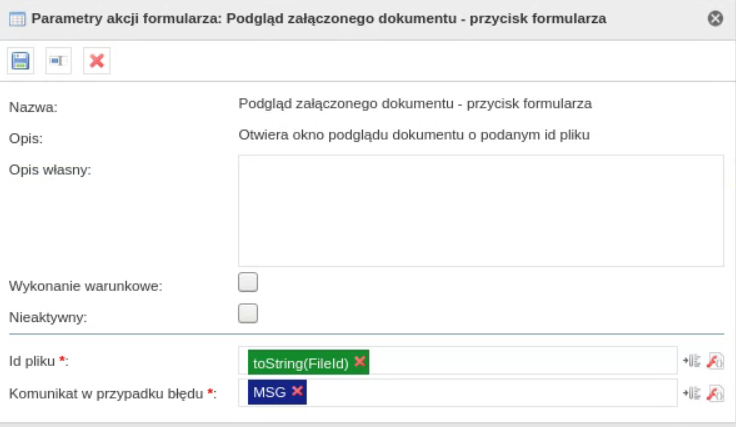736x427 pixels.
Task: Save the form action parameters with floppy icon
Action: [x=20, y=61]
